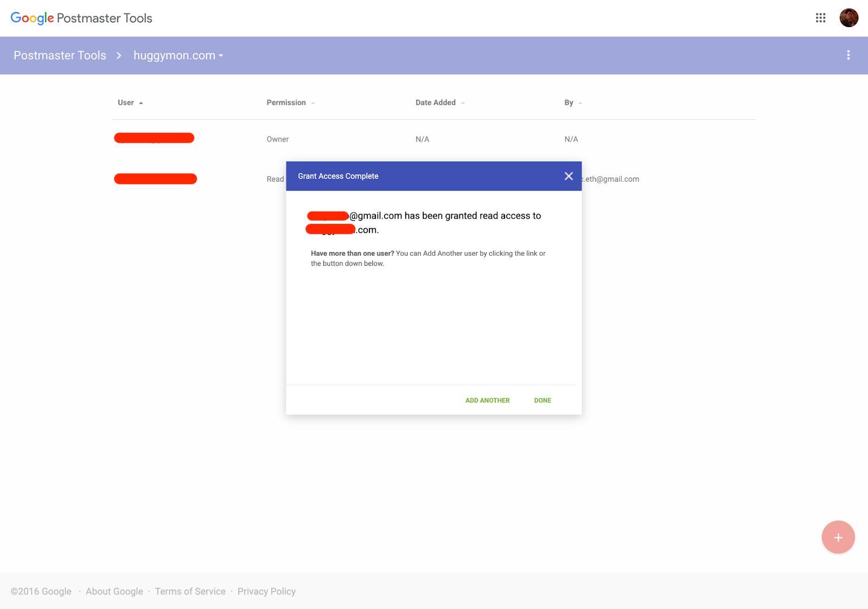Open the About Google footer link

(114, 591)
